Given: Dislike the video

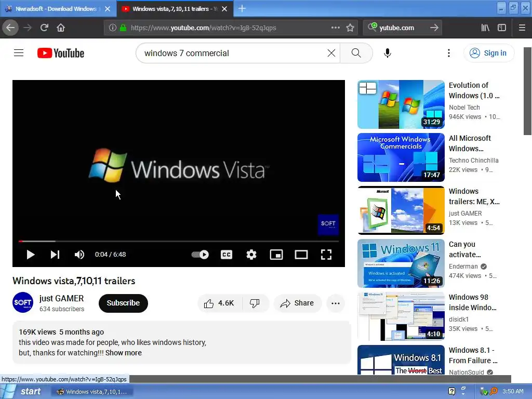Looking at the screenshot, I should tap(255, 303).
